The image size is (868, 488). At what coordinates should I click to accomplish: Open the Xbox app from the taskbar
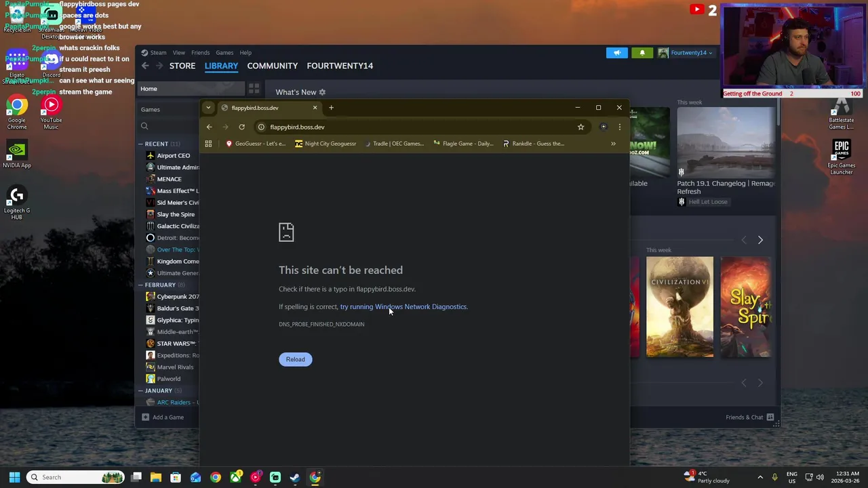pos(235,477)
